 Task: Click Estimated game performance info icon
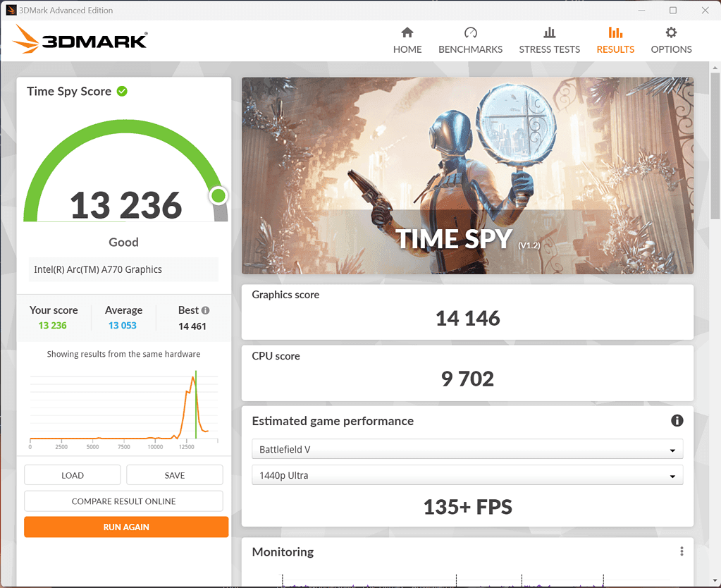677,421
